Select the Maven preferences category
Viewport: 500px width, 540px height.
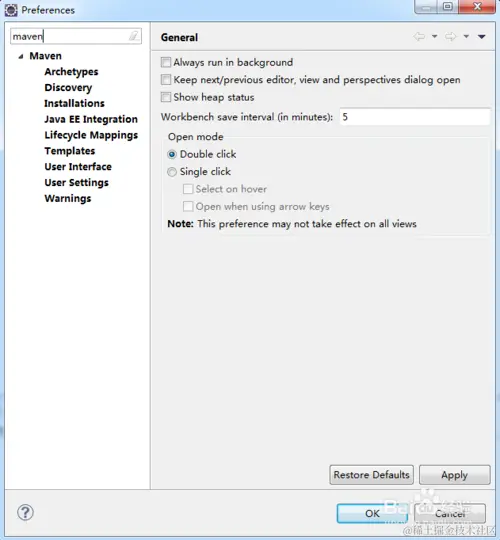click(x=45, y=56)
